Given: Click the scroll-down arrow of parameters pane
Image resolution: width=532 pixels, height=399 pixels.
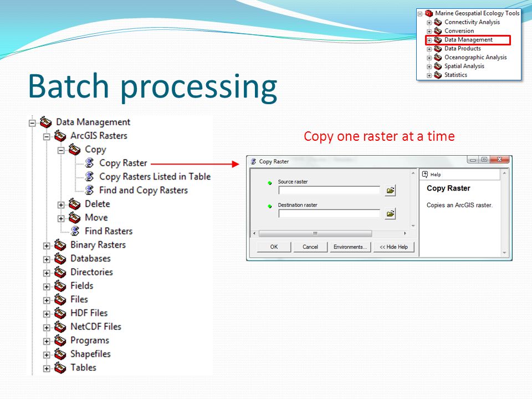Looking at the screenshot, I should pyautogui.click(x=413, y=226).
